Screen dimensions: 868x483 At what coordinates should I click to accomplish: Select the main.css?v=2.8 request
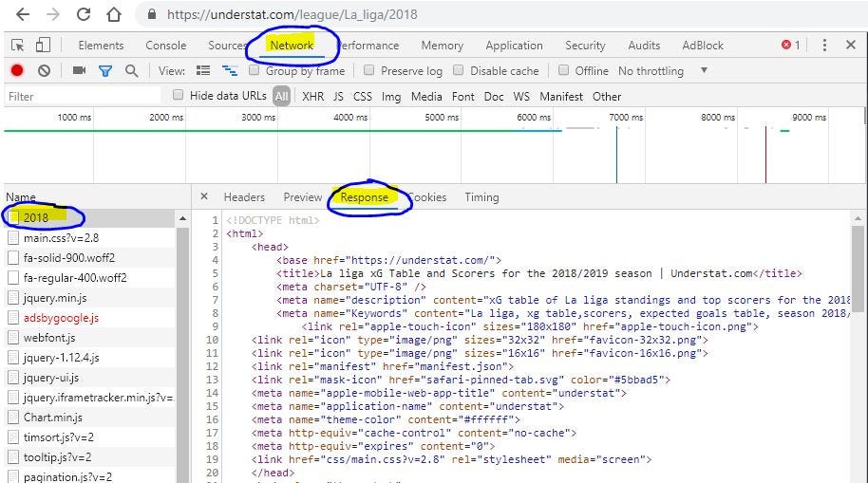(91, 238)
